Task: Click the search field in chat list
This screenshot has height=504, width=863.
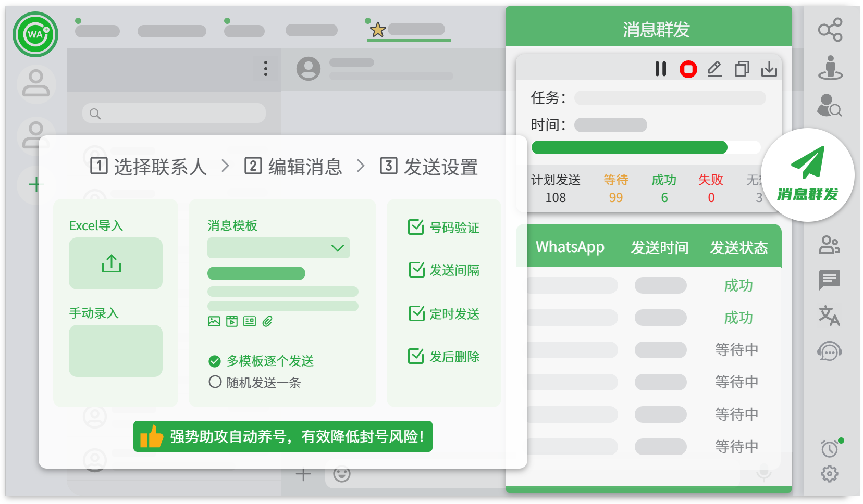Action: 174,113
